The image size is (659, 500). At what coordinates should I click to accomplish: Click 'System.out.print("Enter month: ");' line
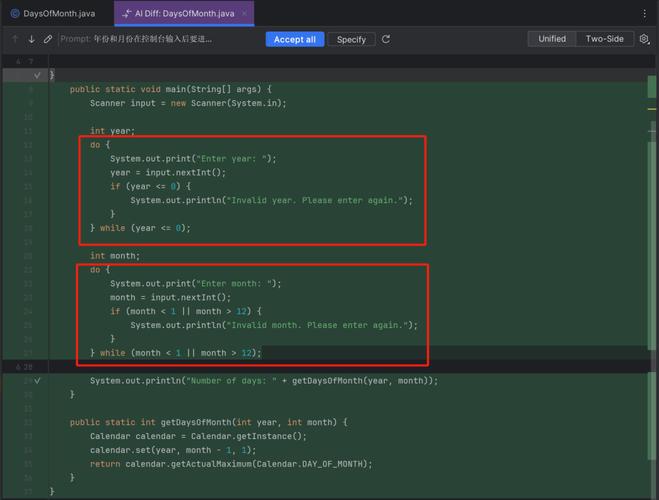coord(196,283)
